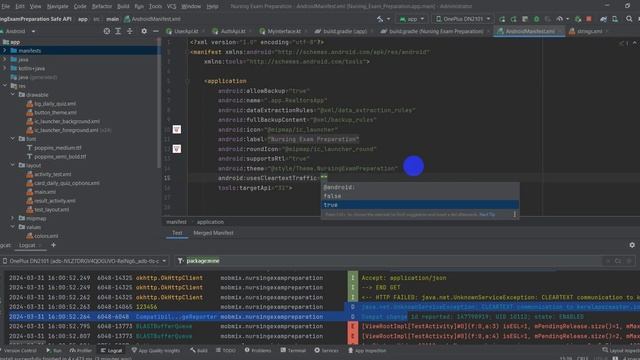Open Logcat settings gear icon
Screen dimensions: 640x360
click(x=632, y=245)
